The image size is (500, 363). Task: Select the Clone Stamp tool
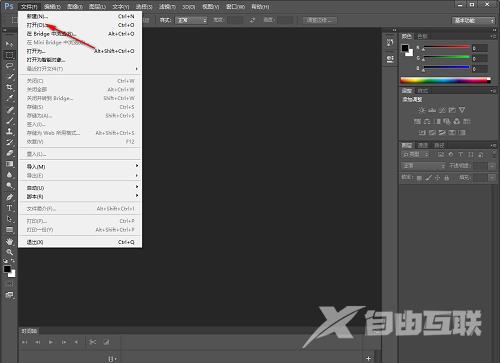9,131
